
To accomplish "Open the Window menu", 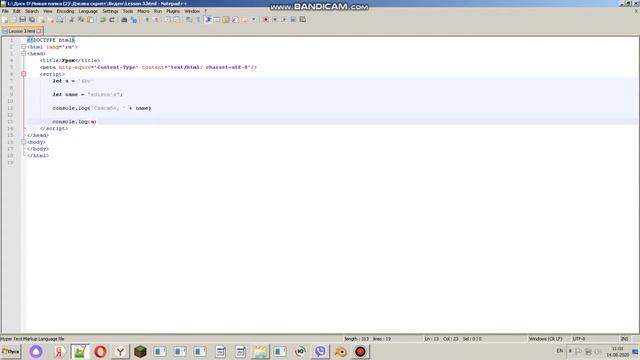I will (x=192, y=11).
